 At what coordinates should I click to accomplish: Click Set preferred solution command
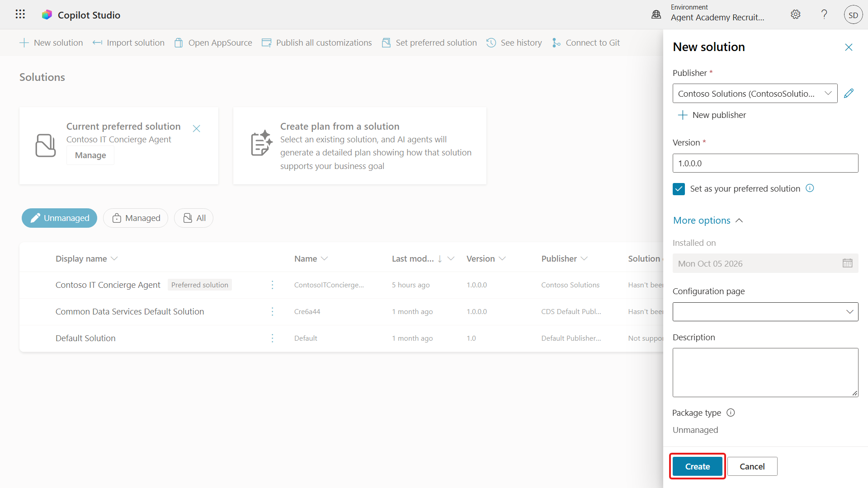429,42
